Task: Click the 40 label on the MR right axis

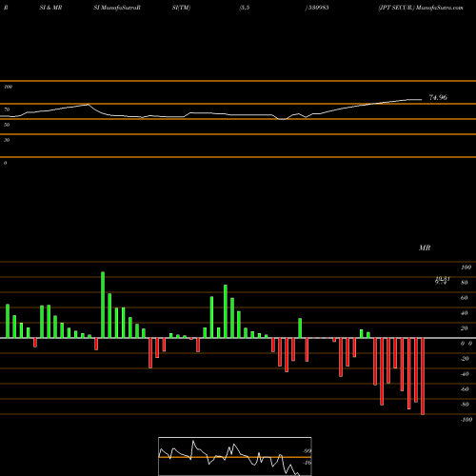Action: (465, 313)
